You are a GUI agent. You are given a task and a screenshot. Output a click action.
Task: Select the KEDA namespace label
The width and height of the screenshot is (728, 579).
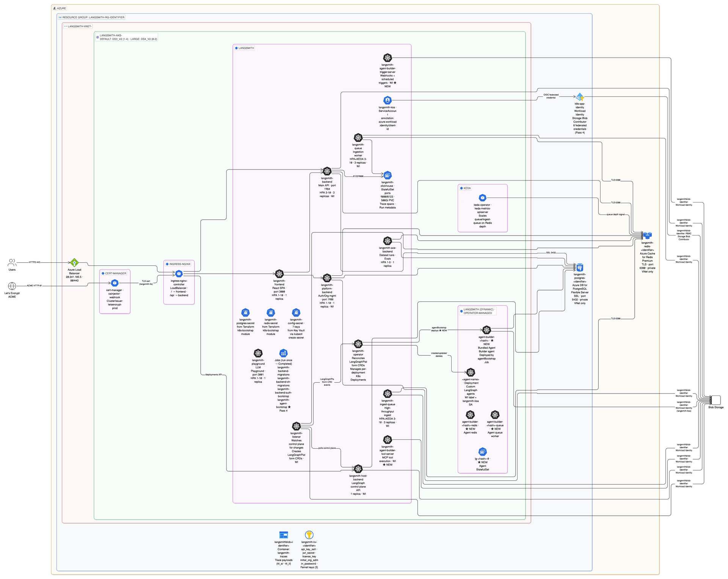click(x=466, y=188)
